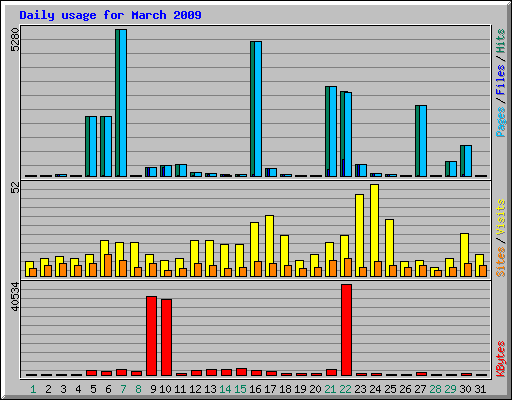Click the '40534' axis value on the bottom chart
Viewport: 512px width, 400px height.
pos(15,296)
